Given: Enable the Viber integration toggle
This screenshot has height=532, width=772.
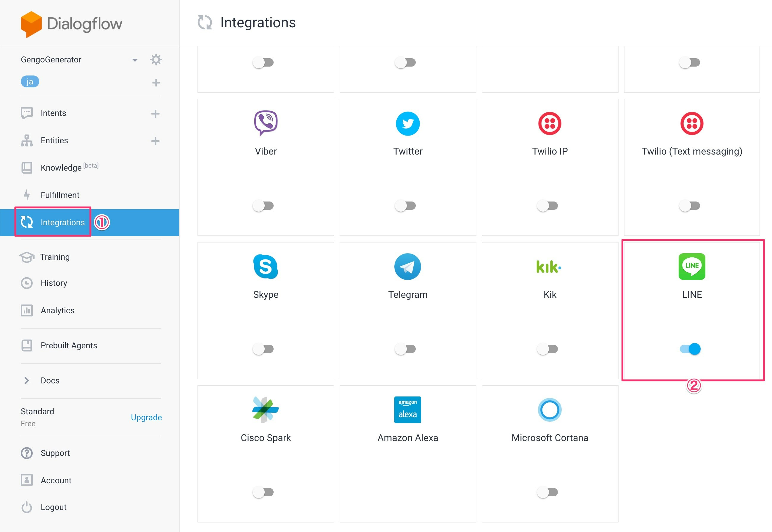Looking at the screenshot, I should point(263,206).
